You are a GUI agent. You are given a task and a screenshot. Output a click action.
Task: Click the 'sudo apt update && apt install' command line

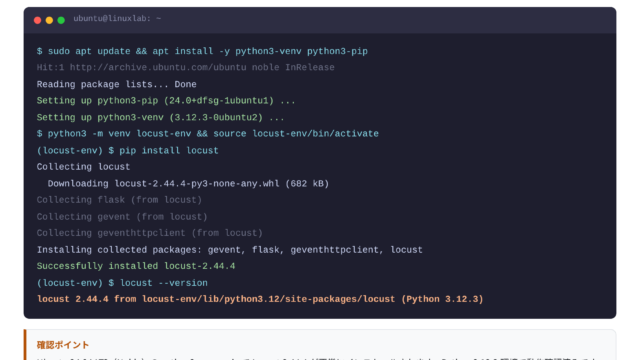(x=202, y=51)
